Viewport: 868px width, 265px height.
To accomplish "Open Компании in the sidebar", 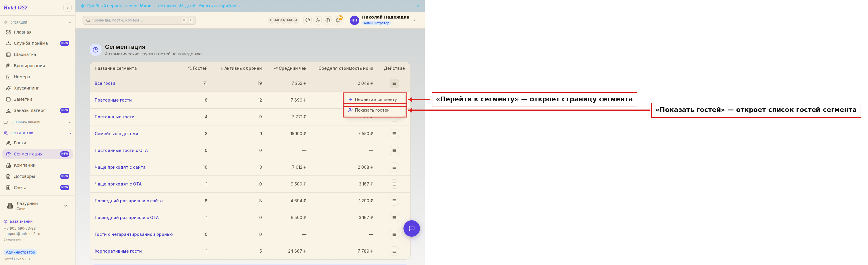I will click(37, 165).
